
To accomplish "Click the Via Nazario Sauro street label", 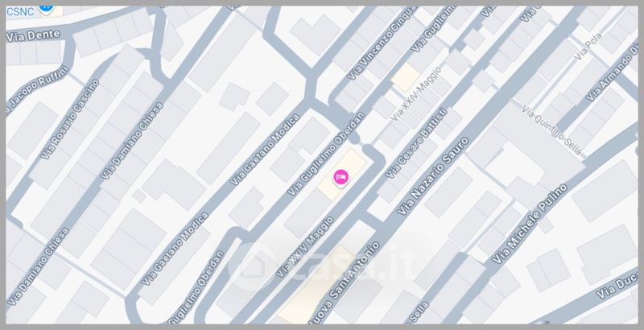I will tap(432, 176).
